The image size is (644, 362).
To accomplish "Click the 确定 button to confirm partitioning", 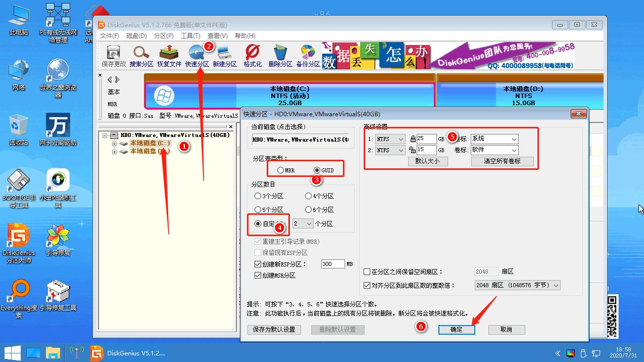I will (456, 329).
